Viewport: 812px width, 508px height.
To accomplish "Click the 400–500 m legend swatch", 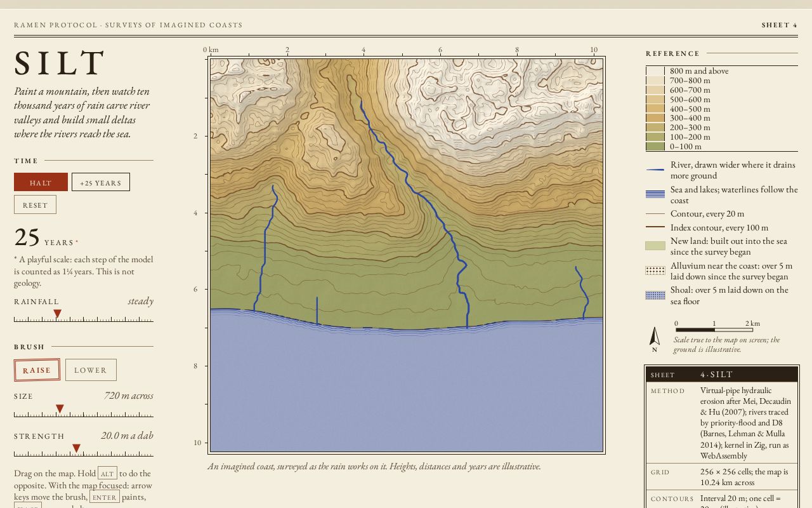I will coord(655,109).
